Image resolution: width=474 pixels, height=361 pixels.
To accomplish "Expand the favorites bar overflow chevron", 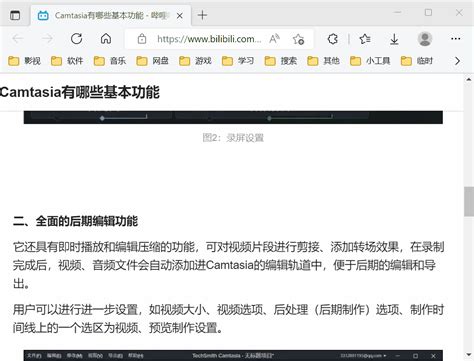I will click(x=457, y=61).
